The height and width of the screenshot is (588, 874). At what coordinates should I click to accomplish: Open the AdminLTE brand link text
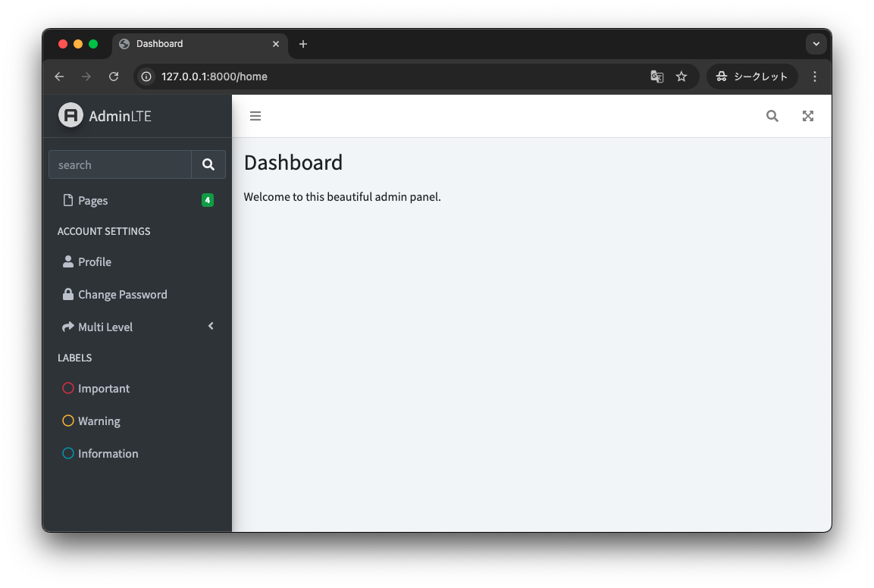[x=120, y=116]
